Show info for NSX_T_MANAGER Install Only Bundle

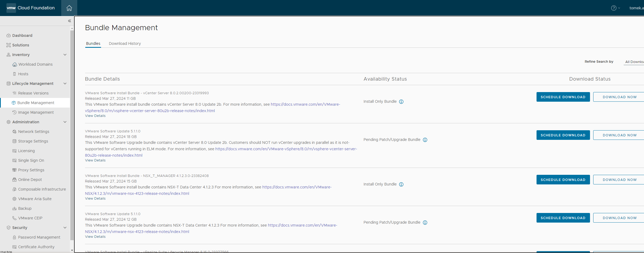(401, 184)
